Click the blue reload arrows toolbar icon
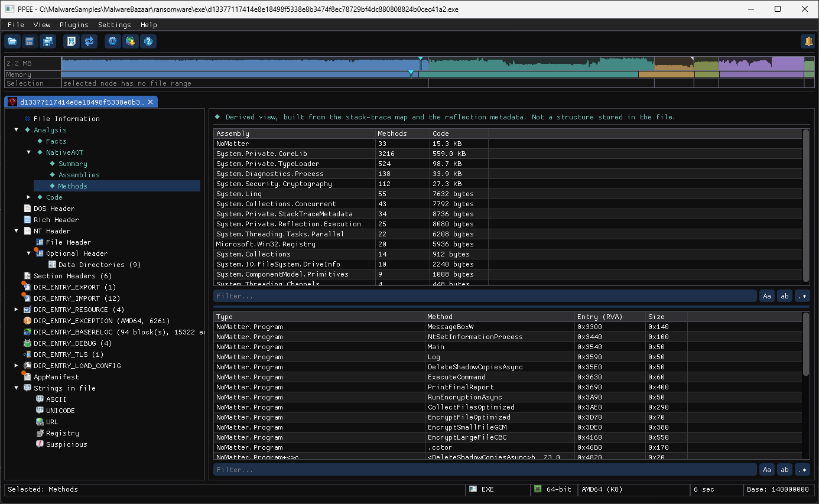The height and width of the screenshot is (504, 819). [x=89, y=41]
